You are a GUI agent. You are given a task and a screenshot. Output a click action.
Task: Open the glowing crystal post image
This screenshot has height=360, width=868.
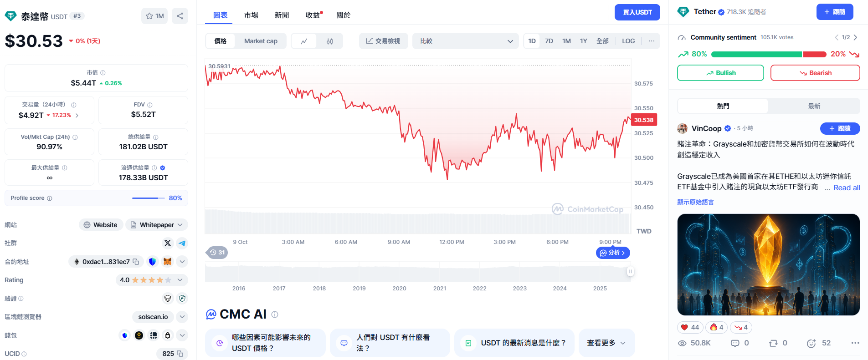768,264
